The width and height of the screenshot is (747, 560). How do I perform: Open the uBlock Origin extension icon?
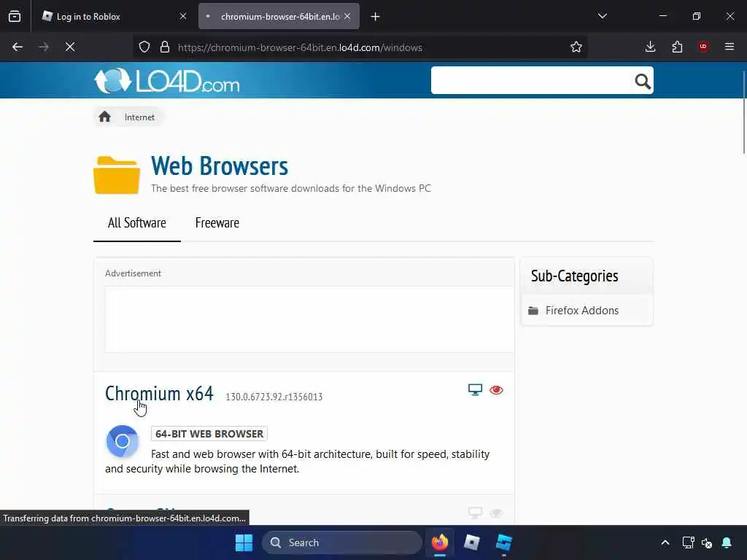click(703, 47)
